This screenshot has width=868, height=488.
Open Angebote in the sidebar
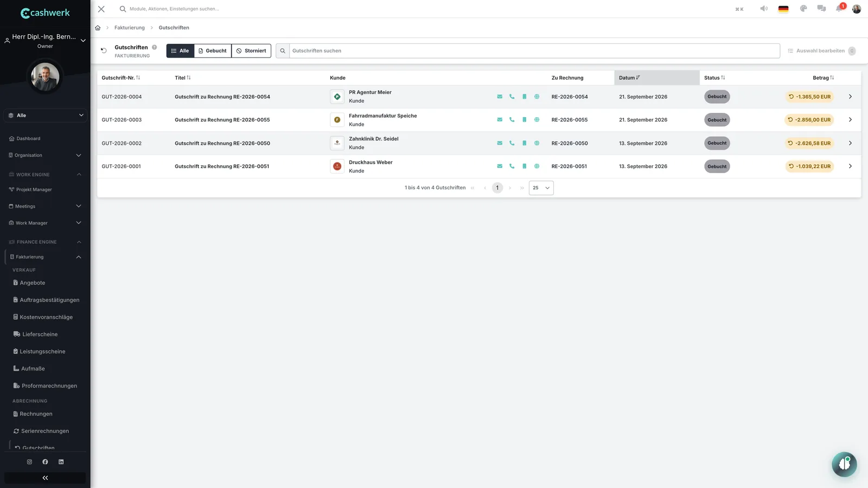pos(33,283)
